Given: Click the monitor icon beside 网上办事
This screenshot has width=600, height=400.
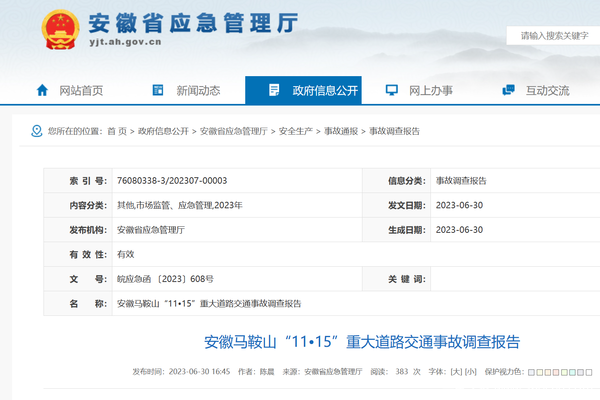Looking at the screenshot, I should tap(392, 90).
